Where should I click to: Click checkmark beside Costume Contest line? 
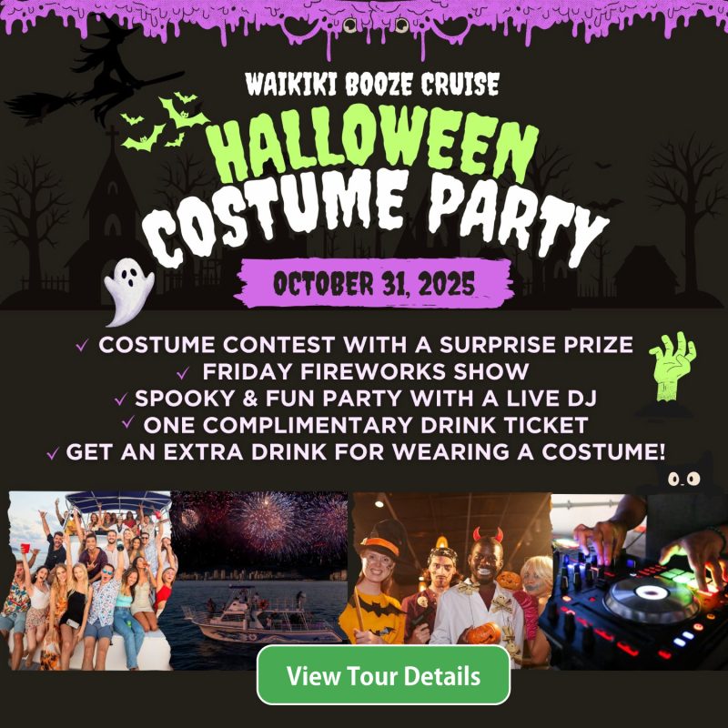[x=82, y=345]
